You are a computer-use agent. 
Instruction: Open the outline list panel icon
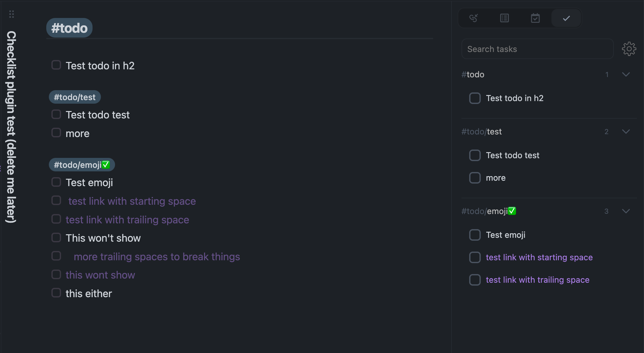504,18
